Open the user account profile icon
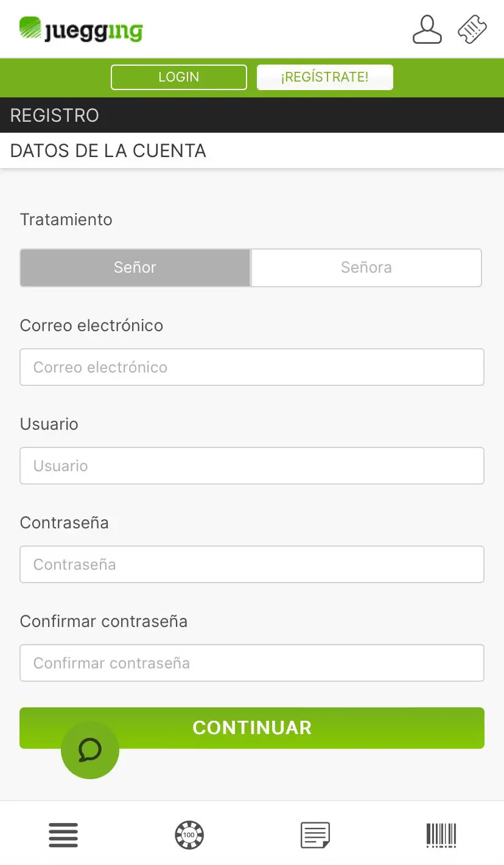Viewport: 504px width, 865px height. pyautogui.click(x=427, y=29)
